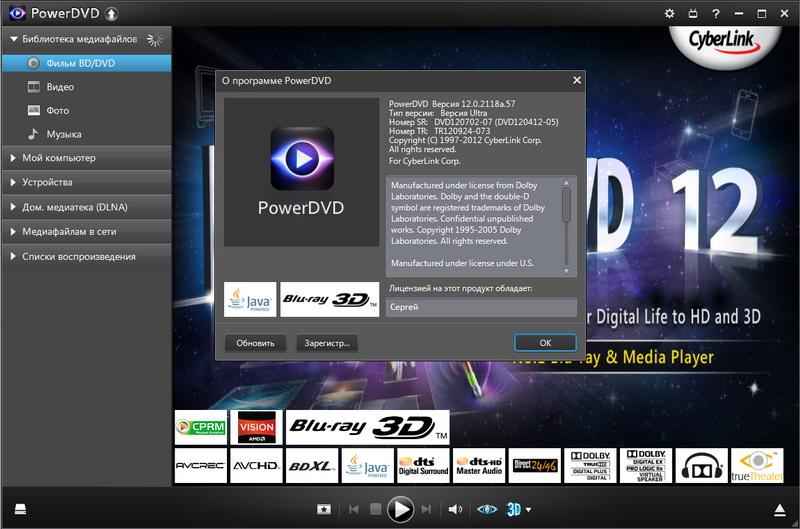Mute audio with the speaker icon
800x529 pixels.
(x=455, y=509)
